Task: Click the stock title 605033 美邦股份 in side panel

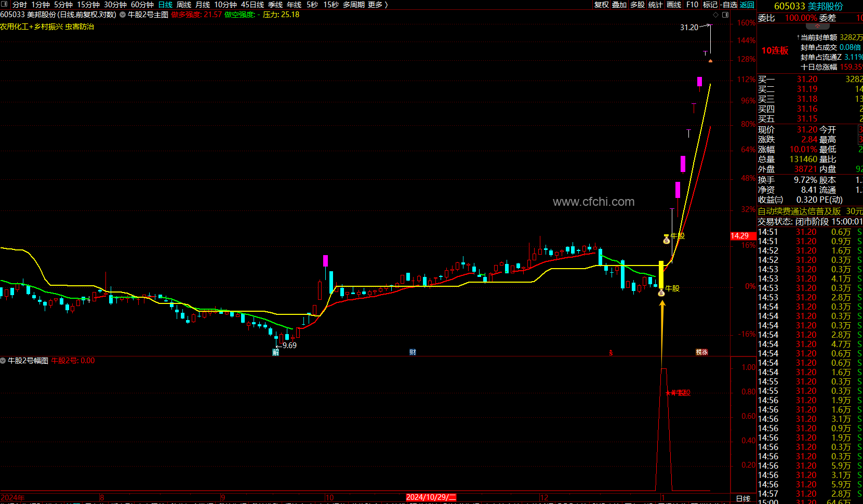Action: [808, 6]
